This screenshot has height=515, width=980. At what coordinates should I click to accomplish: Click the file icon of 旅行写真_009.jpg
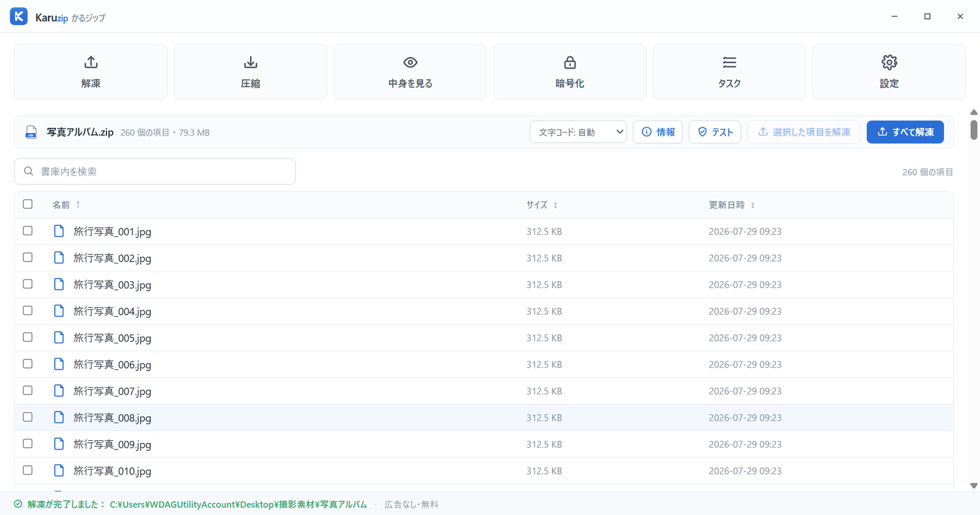pos(59,443)
